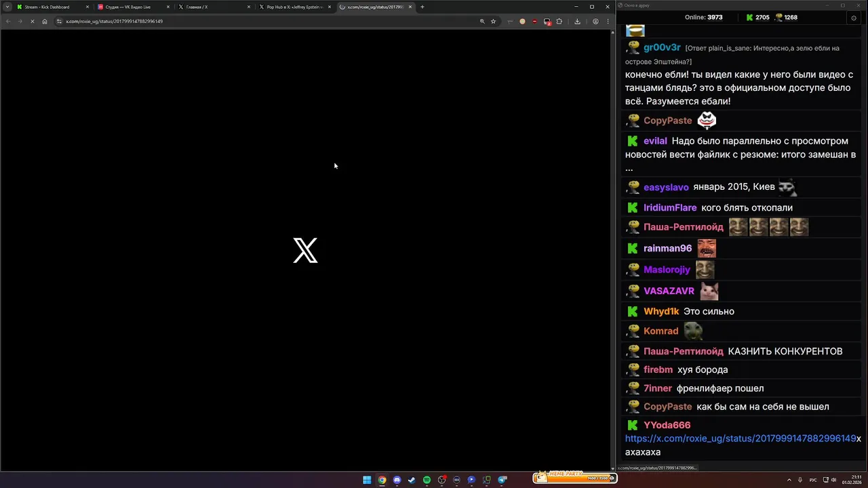
Task: Click username Whyd1k in chat
Action: point(661,311)
